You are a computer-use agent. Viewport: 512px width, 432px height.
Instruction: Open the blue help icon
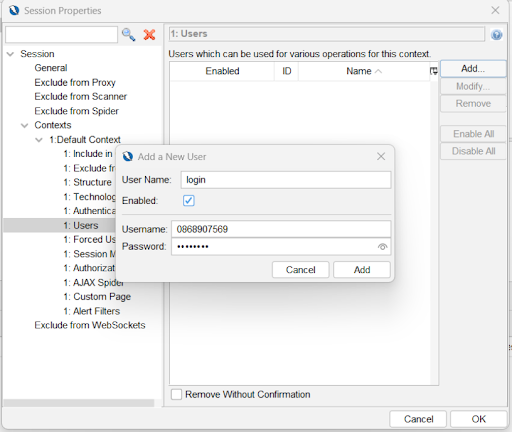click(496, 35)
